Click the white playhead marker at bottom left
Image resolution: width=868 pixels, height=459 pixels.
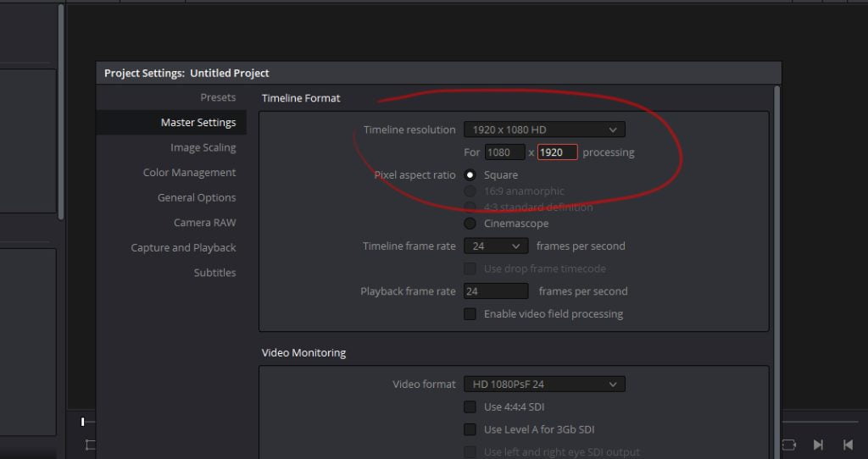(x=82, y=422)
